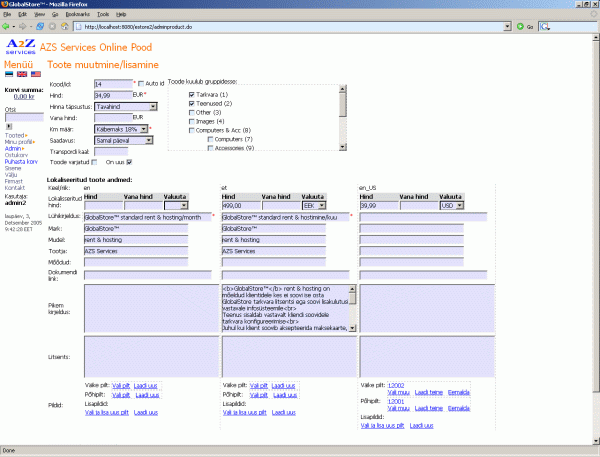
Task: Open the EEK Valuuta dropdown
Action: (x=314, y=206)
